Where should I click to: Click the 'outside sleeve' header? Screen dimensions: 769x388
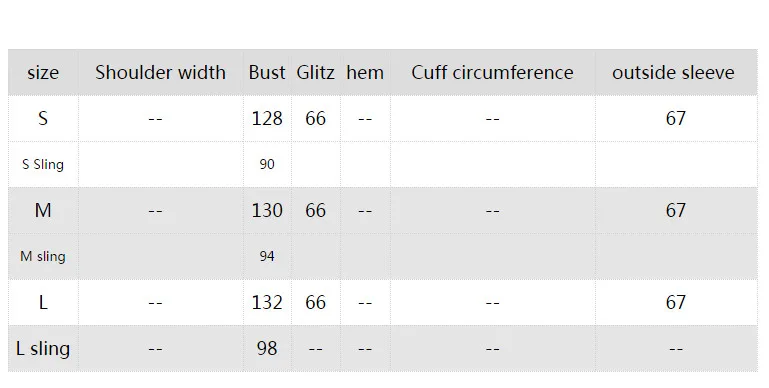673,73
